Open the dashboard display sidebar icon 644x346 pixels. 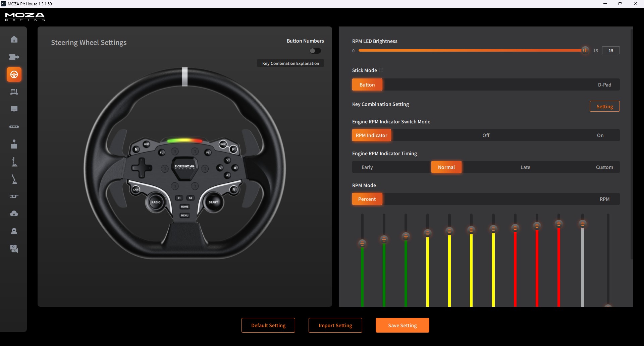coord(14,109)
